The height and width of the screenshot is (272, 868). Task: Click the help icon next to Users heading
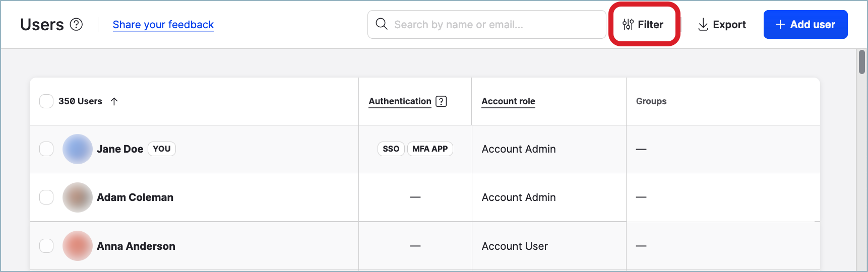point(76,24)
